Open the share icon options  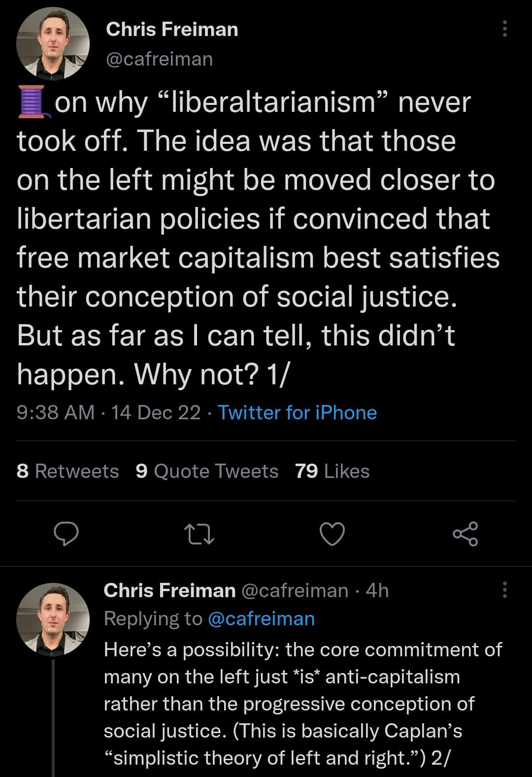[x=465, y=534]
